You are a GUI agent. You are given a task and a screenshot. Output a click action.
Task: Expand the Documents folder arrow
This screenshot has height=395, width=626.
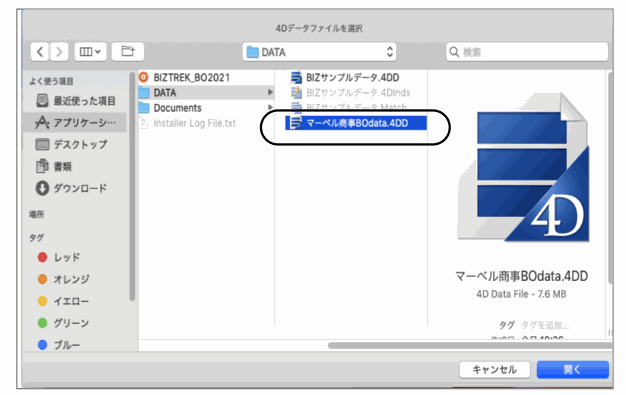[x=270, y=107]
